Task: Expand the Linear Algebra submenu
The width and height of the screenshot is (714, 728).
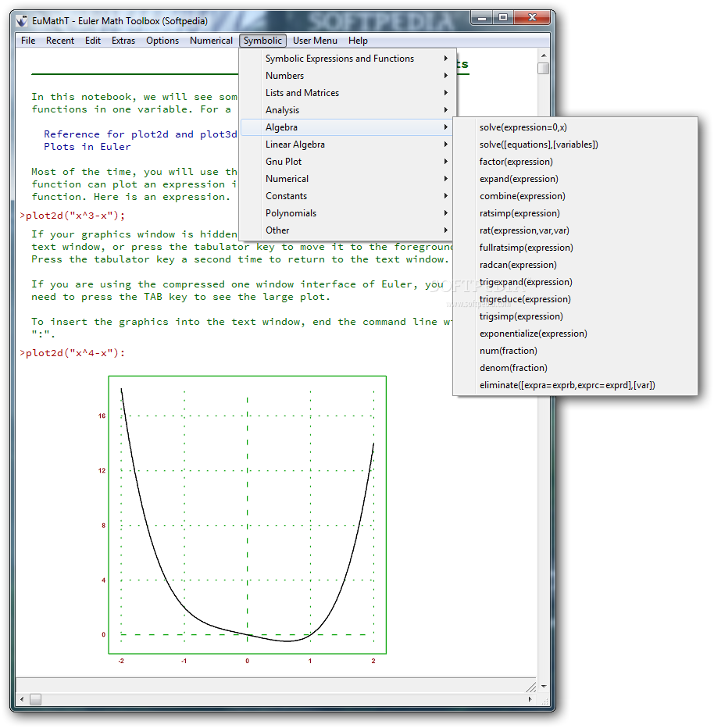Action: pyautogui.click(x=348, y=145)
